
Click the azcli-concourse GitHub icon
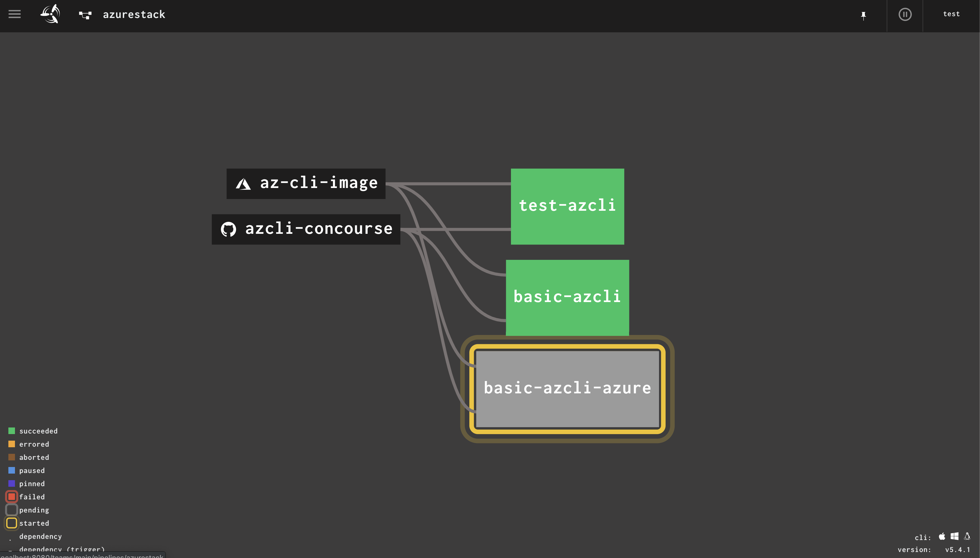click(x=228, y=229)
